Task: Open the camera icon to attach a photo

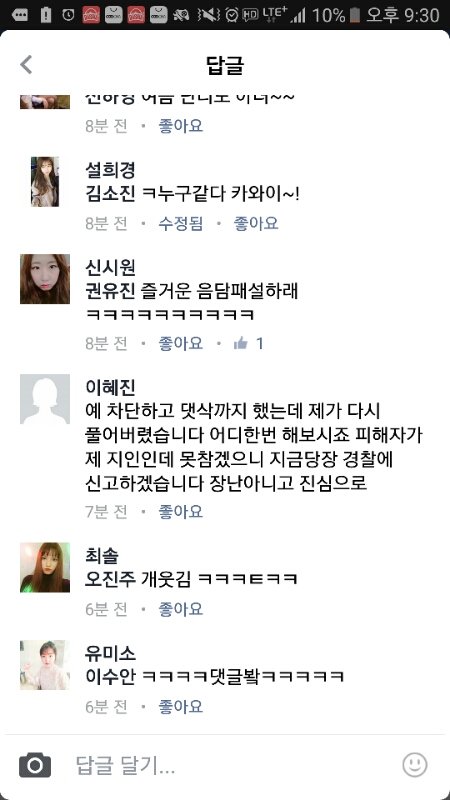Action: [x=35, y=765]
